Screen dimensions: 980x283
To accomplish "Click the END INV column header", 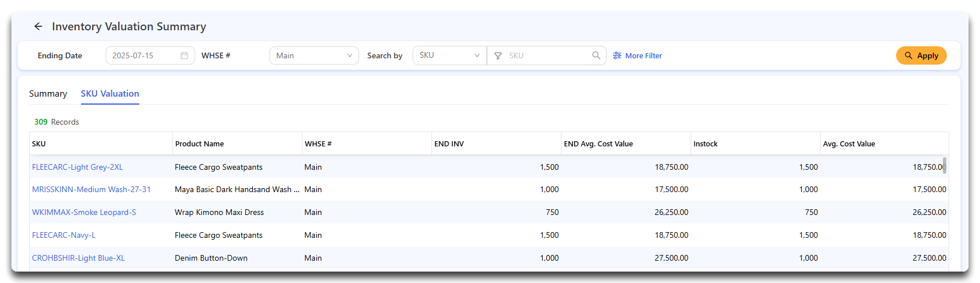I will click(449, 144).
